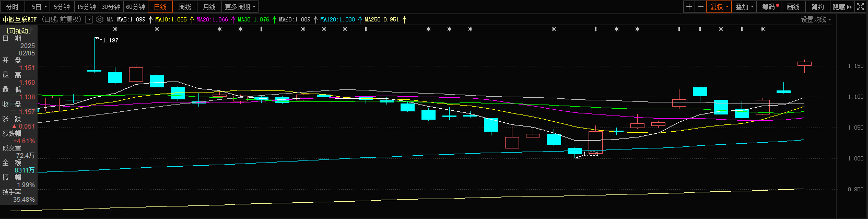This screenshot has width=868, height=219.
Task: Expand the 叠加 overlay dropdown
Action: [744, 7]
